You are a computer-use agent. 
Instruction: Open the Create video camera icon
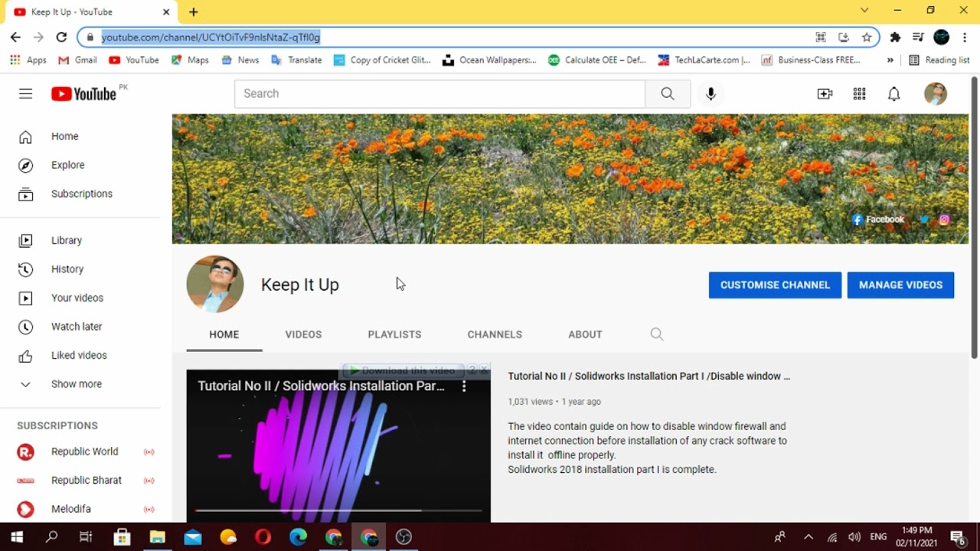click(825, 93)
